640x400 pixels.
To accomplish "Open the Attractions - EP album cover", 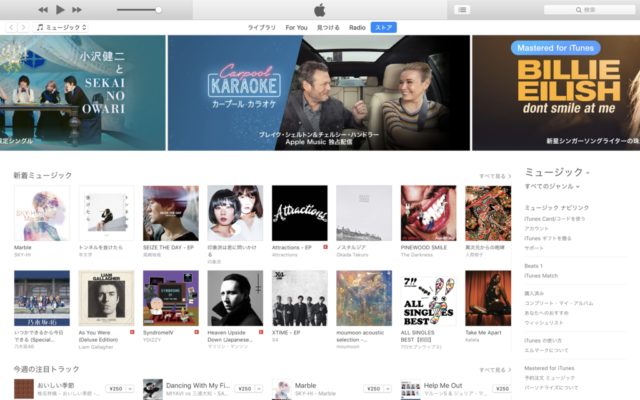I will (x=300, y=213).
